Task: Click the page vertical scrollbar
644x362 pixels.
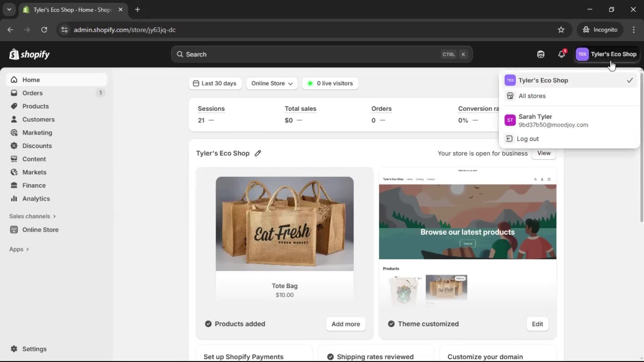Action: click(x=642, y=147)
